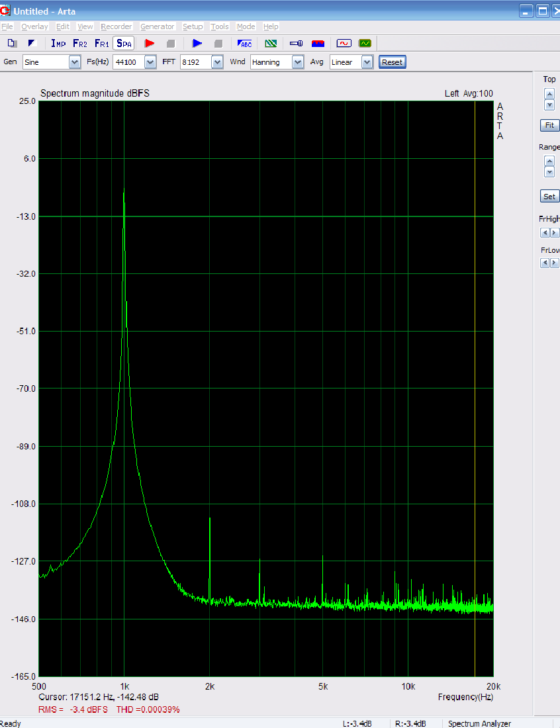The width and height of the screenshot is (560, 728).
Task: Click the level meter plug icon
Action: click(x=297, y=43)
